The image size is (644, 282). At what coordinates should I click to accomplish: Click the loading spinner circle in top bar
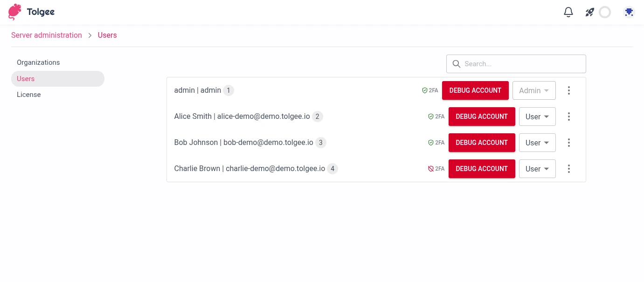pos(605,12)
